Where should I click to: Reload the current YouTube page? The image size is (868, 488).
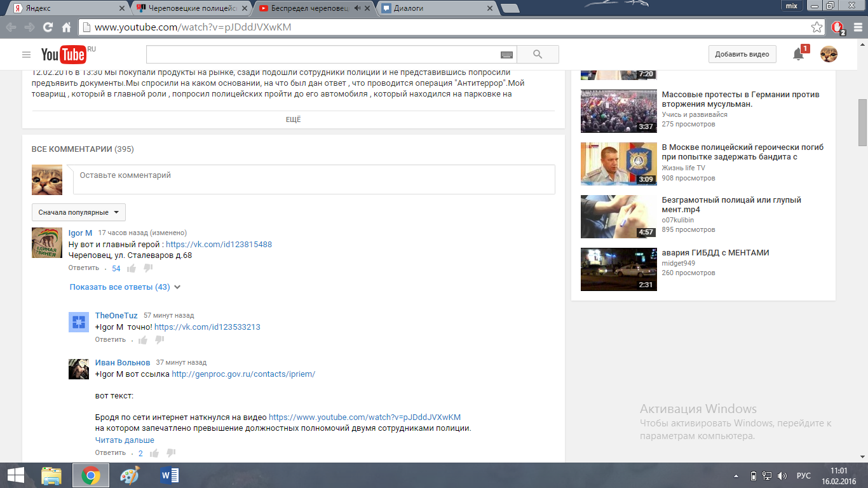click(48, 27)
